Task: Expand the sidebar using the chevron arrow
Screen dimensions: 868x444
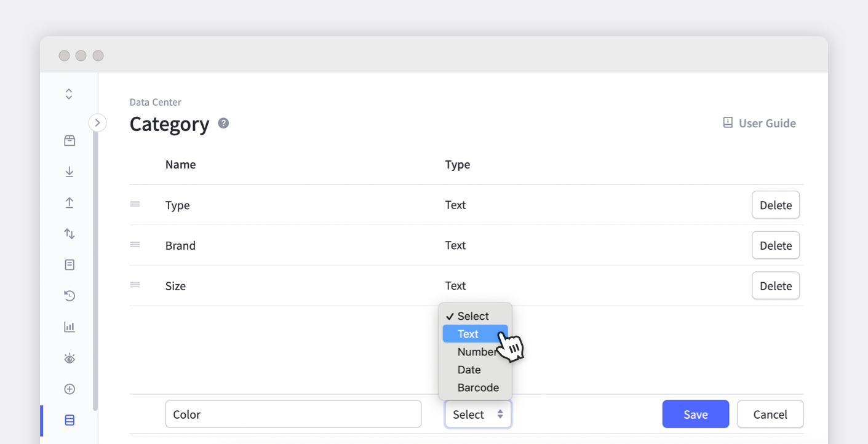Action: [x=98, y=122]
